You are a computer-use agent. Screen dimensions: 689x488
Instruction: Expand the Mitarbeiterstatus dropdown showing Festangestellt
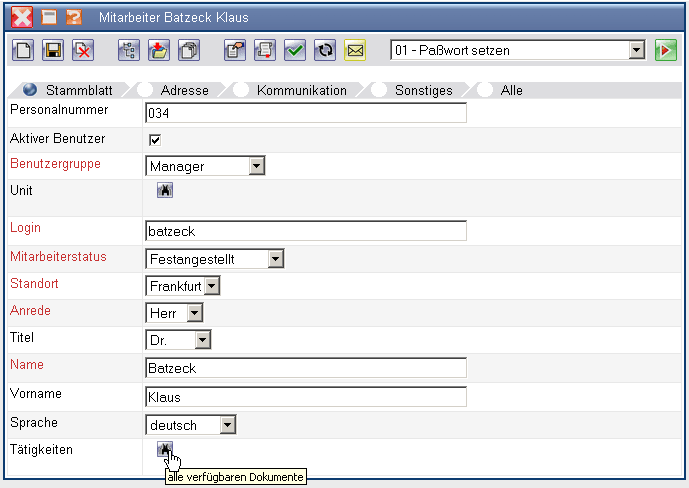point(276,259)
